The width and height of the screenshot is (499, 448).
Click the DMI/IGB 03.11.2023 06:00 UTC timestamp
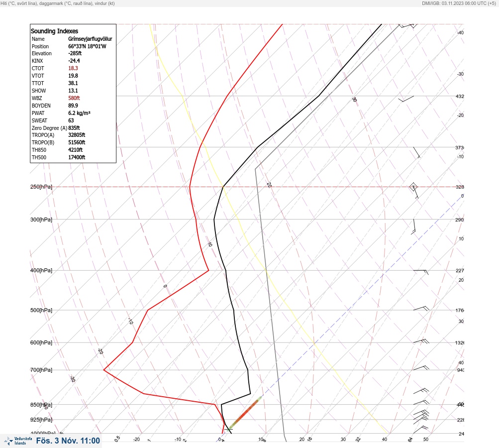[x=459, y=3]
